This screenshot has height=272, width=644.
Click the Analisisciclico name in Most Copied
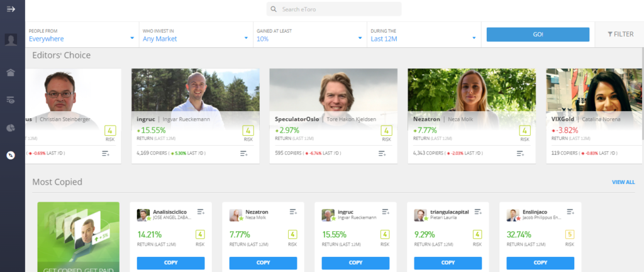click(170, 212)
